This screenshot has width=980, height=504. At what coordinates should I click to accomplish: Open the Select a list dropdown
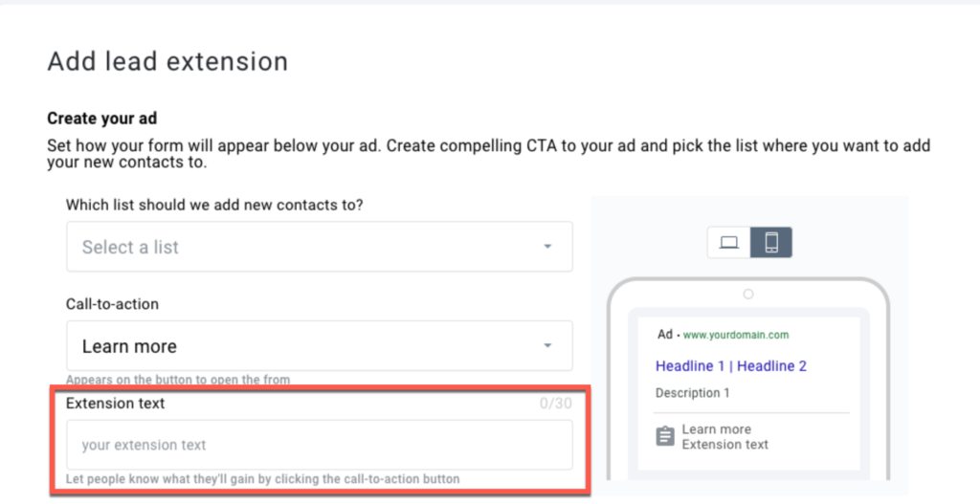click(x=320, y=247)
